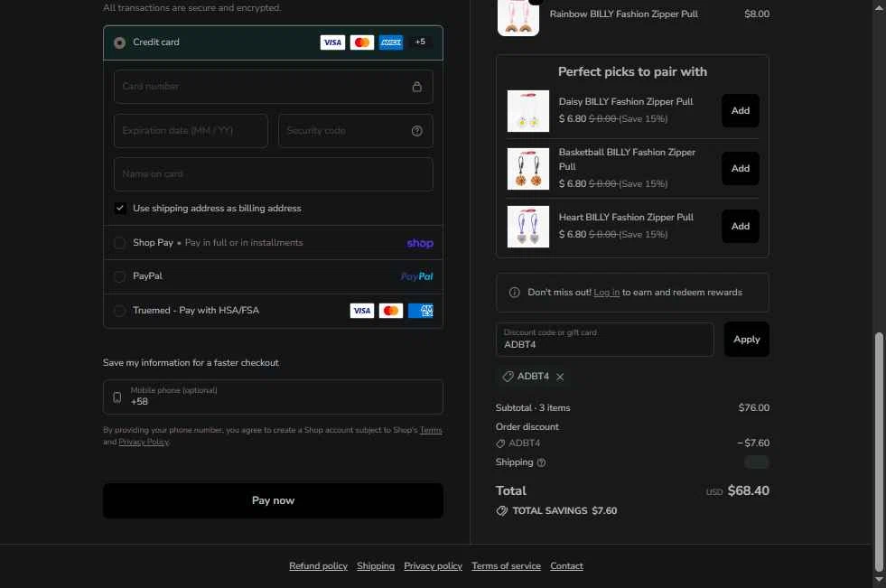Focus the Card number field
This screenshot has width=886, height=588.
[x=274, y=87]
